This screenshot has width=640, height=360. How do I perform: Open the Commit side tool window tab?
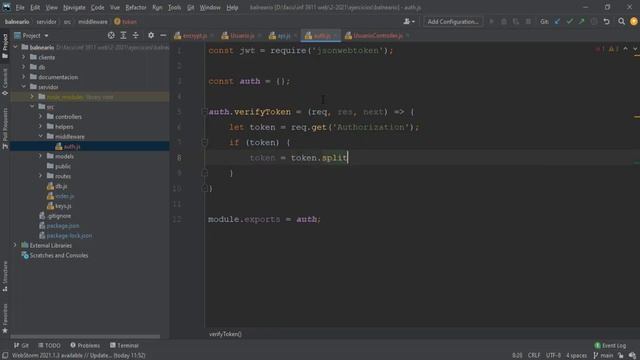point(5,82)
